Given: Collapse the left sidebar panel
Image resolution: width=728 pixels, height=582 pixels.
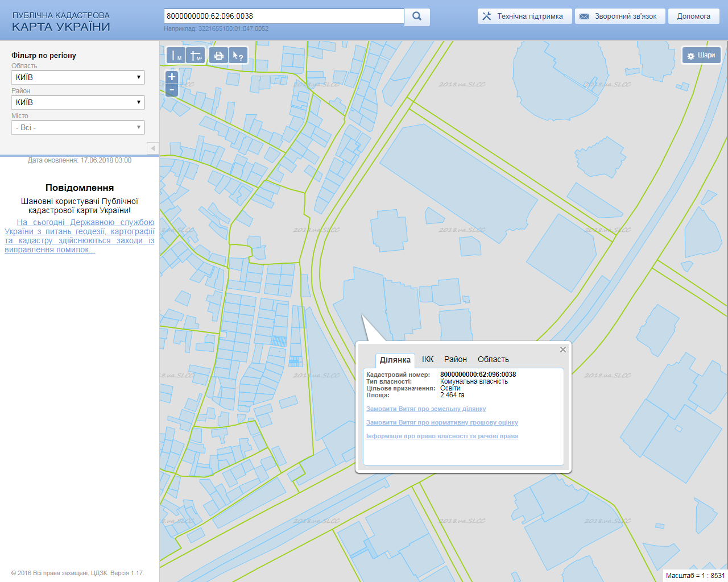Looking at the screenshot, I should pyautogui.click(x=152, y=148).
